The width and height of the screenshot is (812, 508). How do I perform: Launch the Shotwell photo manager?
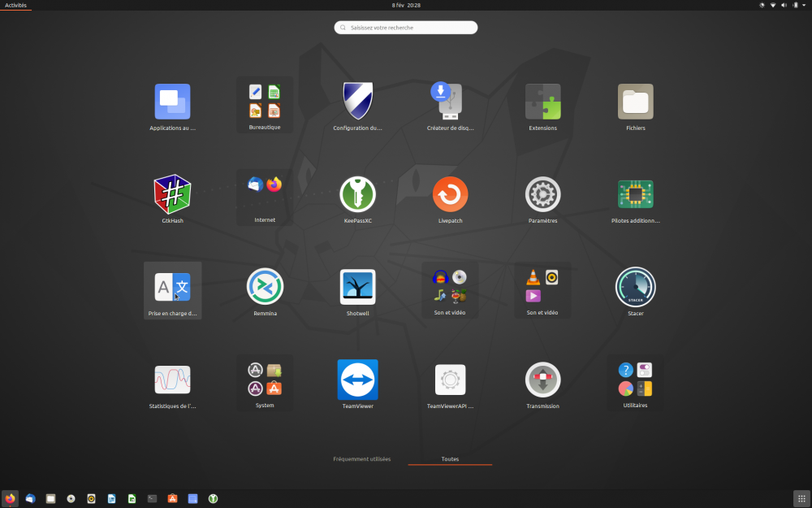(x=357, y=287)
